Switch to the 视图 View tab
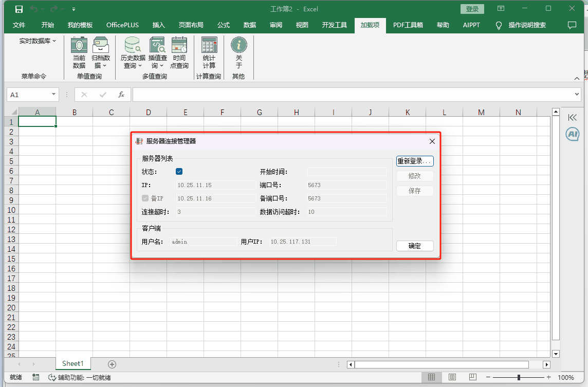 click(302, 25)
